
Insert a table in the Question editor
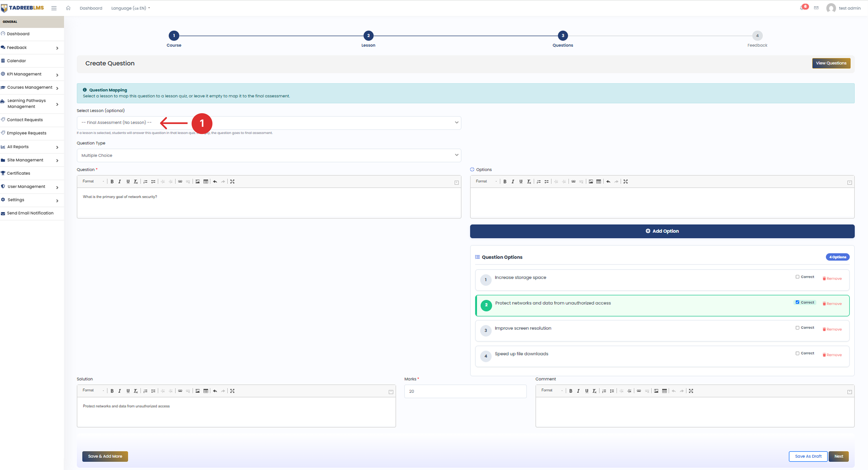(x=206, y=182)
